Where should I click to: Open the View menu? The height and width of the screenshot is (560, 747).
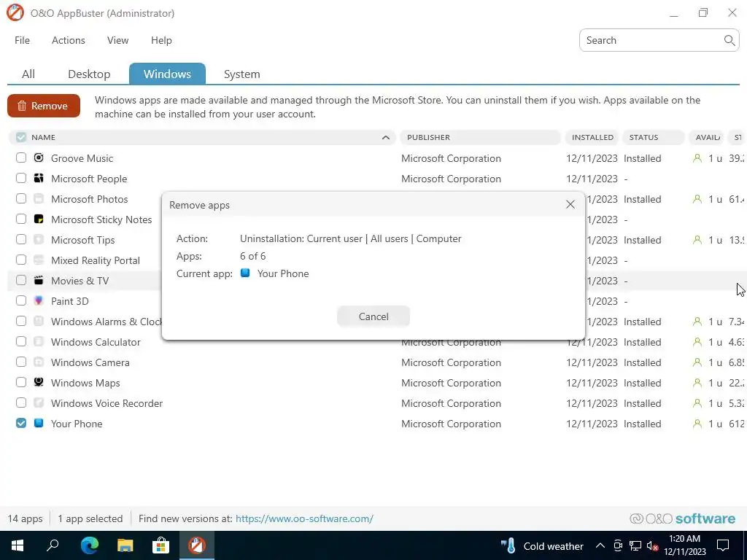point(117,41)
